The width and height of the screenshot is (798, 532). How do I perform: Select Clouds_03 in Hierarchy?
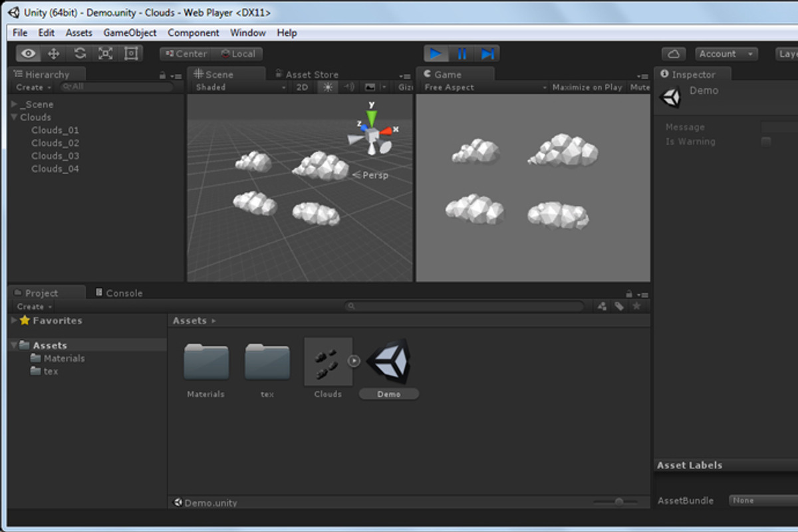pos(55,156)
